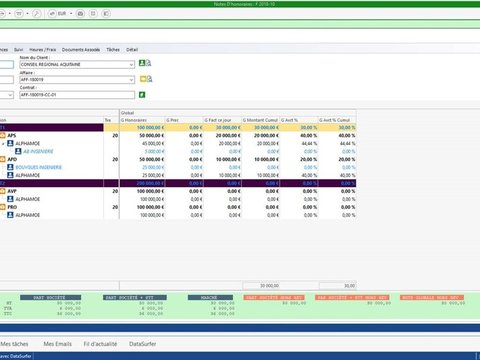This screenshot has width=480, height=360.
Task: Open the Fil d'actualité bottom tab
Action: (100, 344)
